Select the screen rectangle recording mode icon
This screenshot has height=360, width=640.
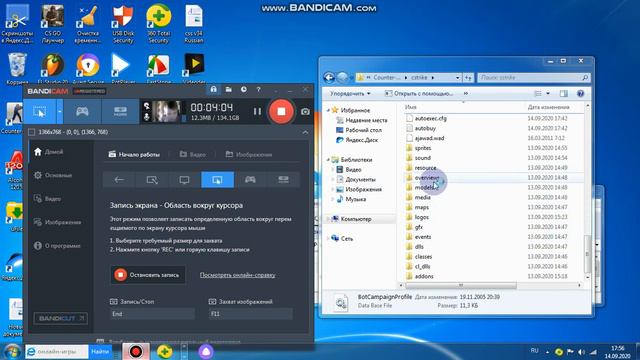pos(40,111)
